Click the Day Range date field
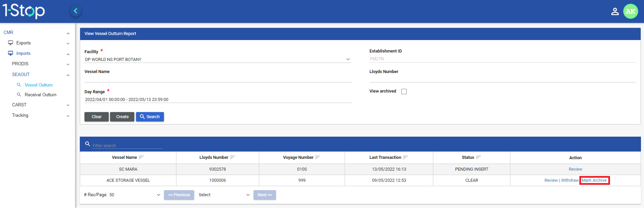Screen dimensions: 644x208 coord(218,100)
